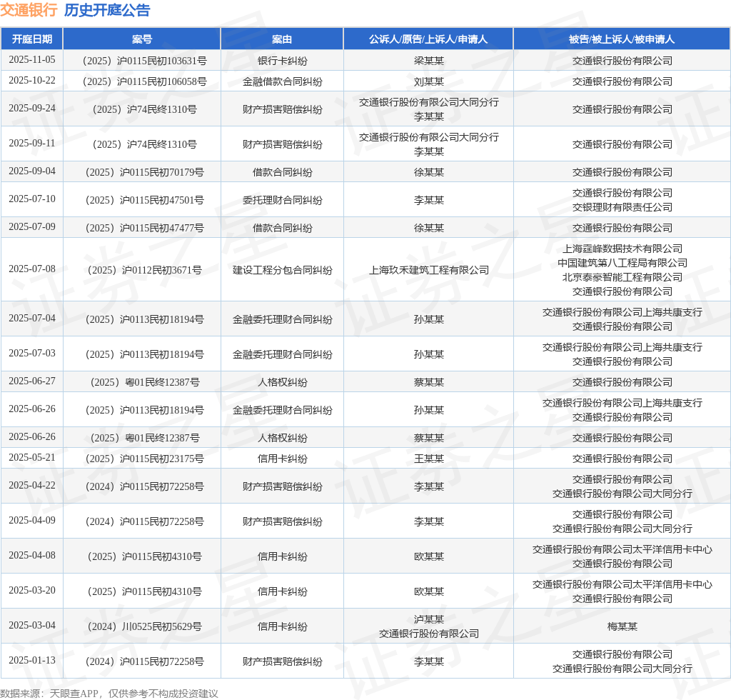This screenshot has width=731, height=700.
Task: Click case number 沪0115民初47501号
Action: click(x=144, y=201)
